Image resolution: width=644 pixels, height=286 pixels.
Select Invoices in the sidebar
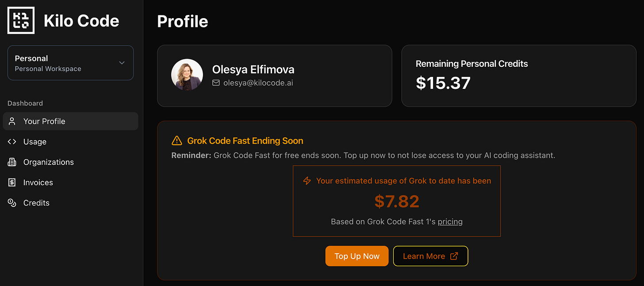tap(70, 182)
